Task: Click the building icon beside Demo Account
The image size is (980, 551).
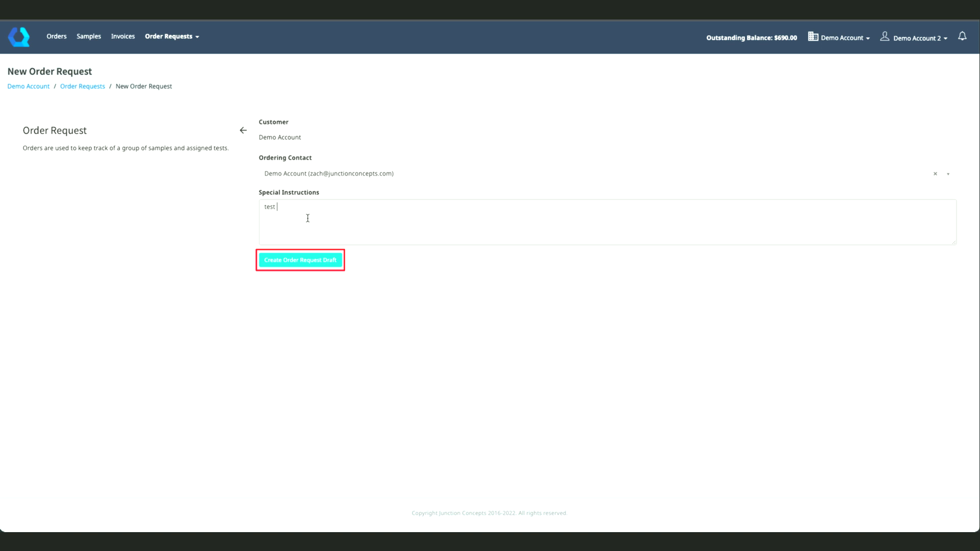Action: tap(813, 37)
